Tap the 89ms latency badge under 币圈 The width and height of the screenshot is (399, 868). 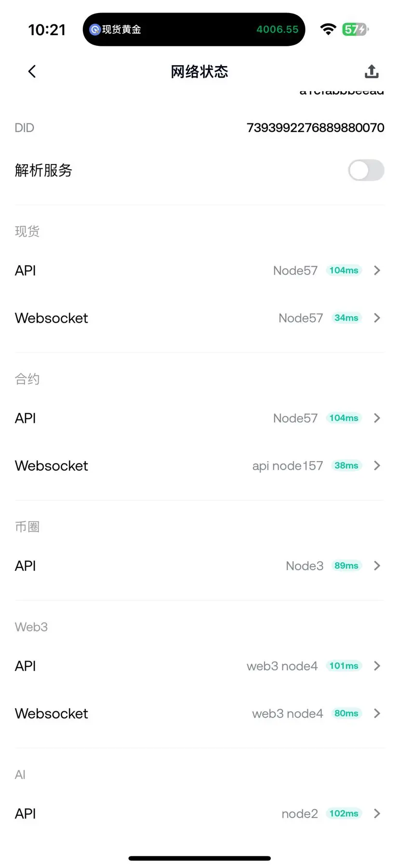pyautogui.click(x=346, y=566)
